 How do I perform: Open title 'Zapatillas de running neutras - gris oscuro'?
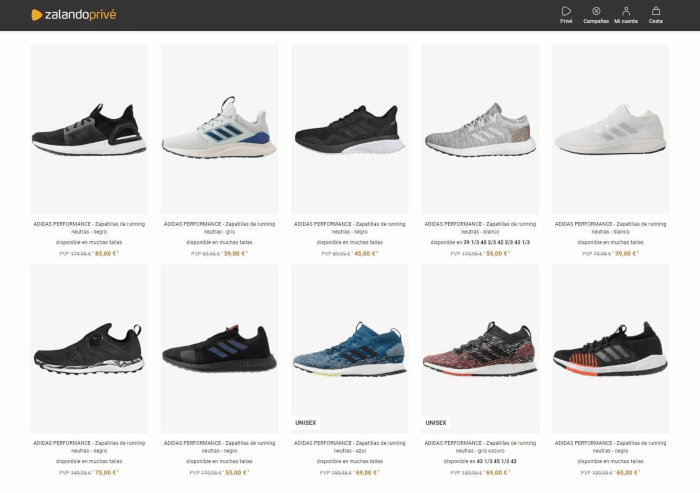point(480,447)
